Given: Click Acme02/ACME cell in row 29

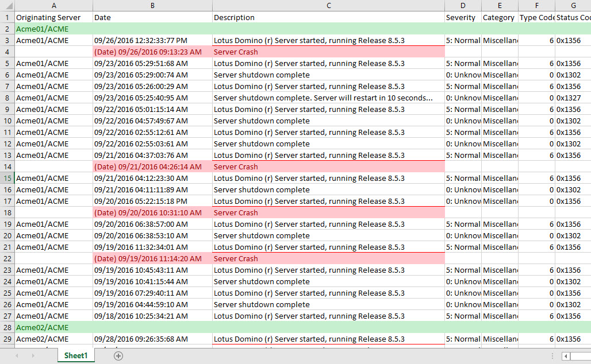Looking at the screenshot, I should click(54, 339).
